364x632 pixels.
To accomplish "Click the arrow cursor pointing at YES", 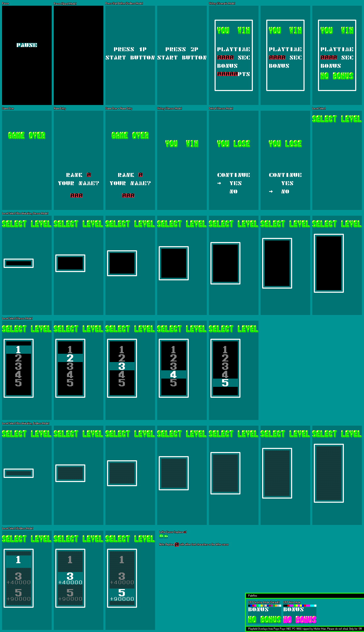I will point(219,183).
